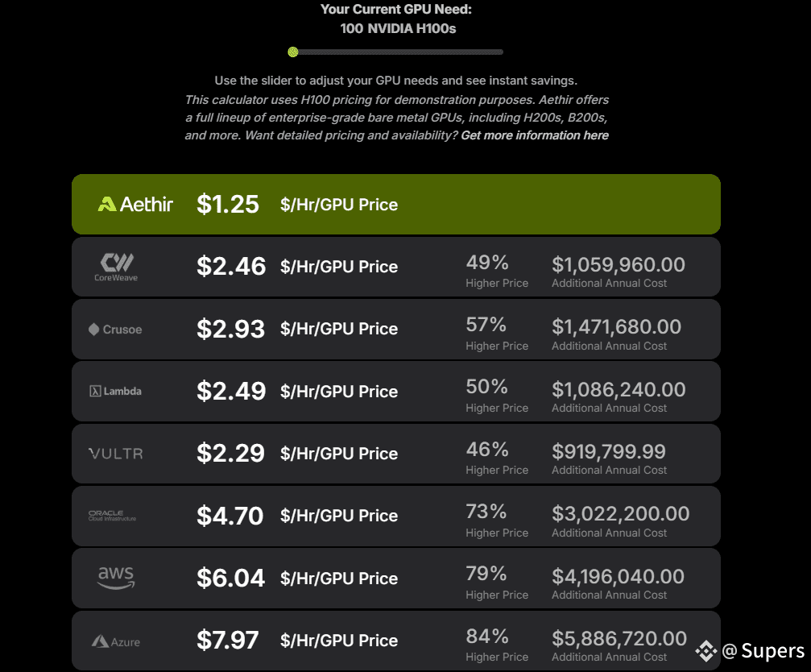Click the Oracle Cloud Infrastructure logo
This screenshot has width=811, height=672.
tap(112, 516)
